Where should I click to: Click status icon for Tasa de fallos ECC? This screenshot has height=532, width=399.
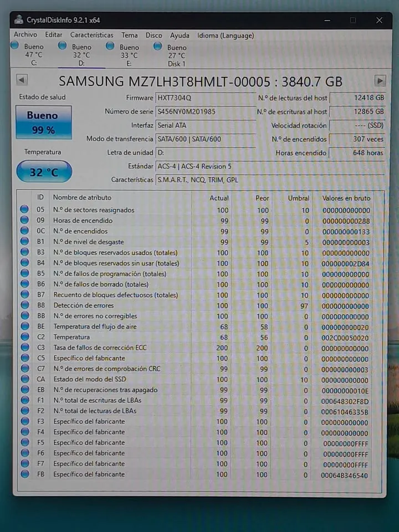point(24,346)
